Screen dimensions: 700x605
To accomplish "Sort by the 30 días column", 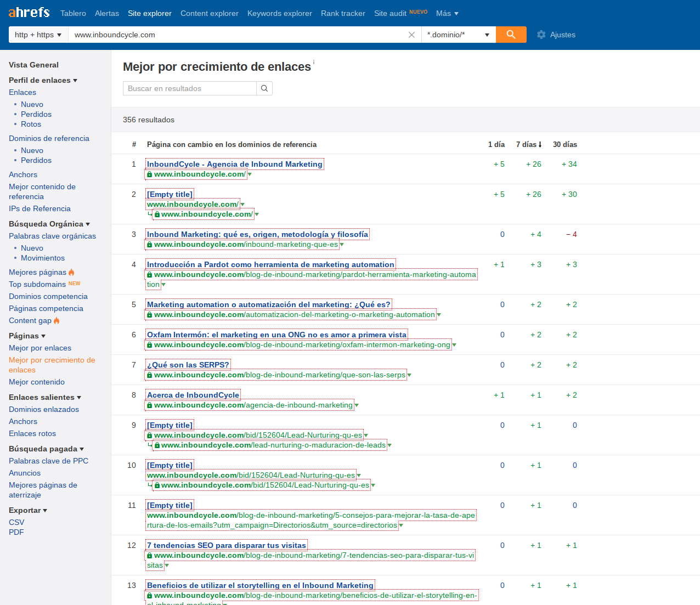I will 565,145.
